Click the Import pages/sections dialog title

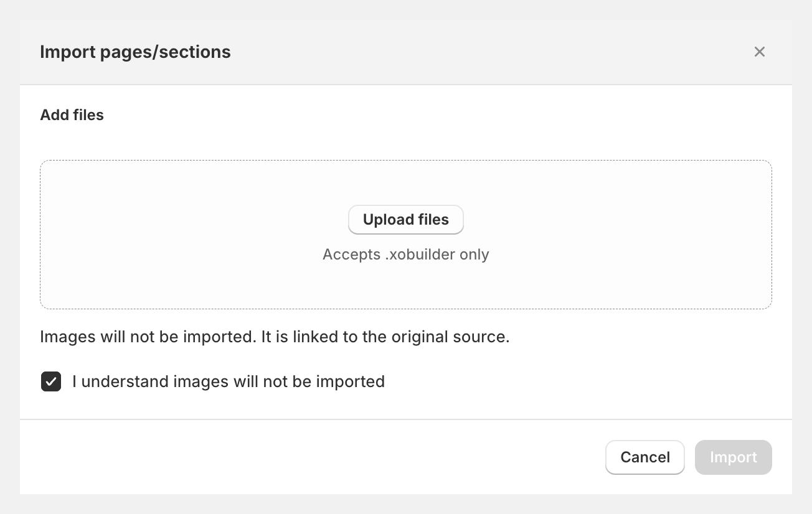(x=135, y=52)
